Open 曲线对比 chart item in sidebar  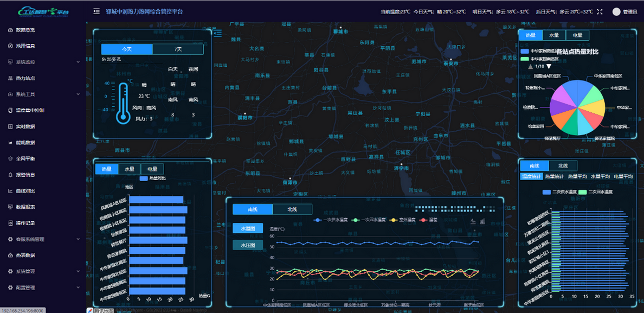click(x=25, y=191)
